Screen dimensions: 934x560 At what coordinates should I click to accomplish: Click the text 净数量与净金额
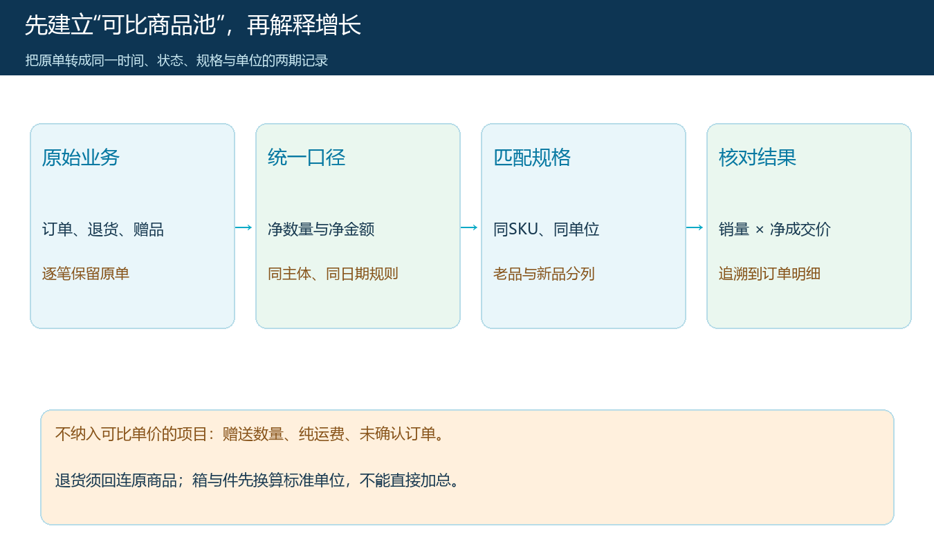point(321,230)
